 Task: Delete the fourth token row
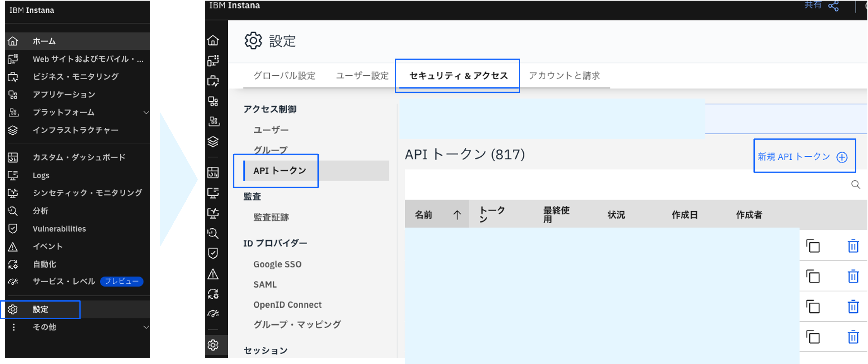tap(853, 337)
